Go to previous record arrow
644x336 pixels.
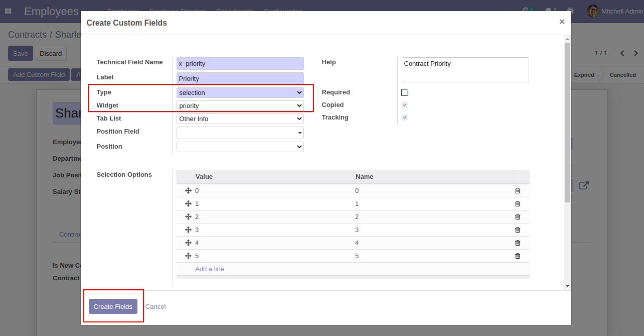click(622, 53)
